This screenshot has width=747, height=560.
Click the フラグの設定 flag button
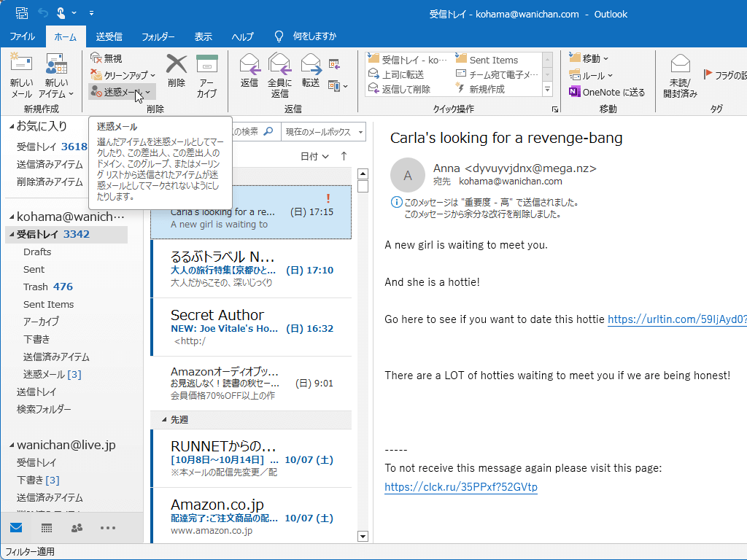(x=724, y=75)
